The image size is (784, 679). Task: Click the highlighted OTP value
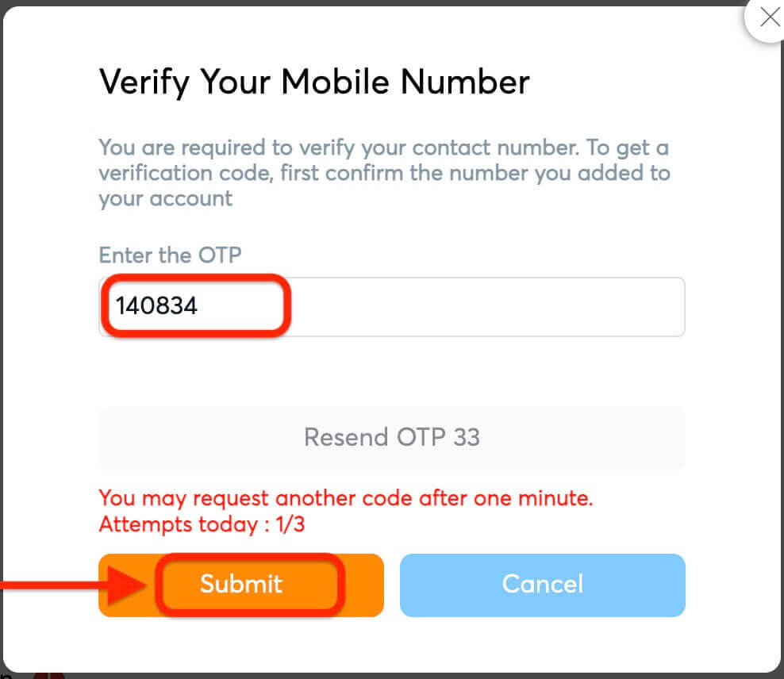(156, 305)
